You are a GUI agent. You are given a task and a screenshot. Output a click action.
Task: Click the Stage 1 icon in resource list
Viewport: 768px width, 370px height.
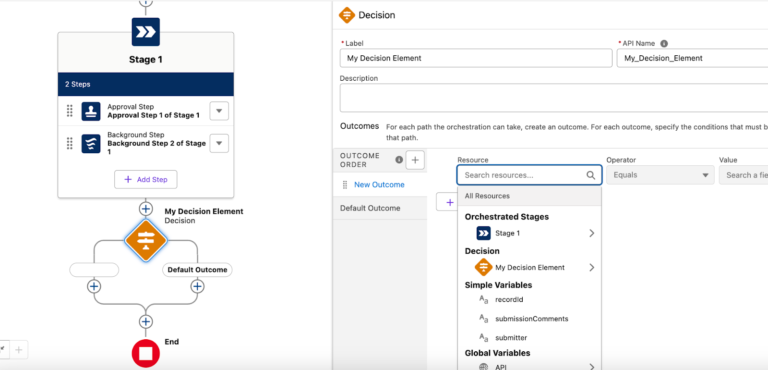pyautogui.click(x=483, y=233)
